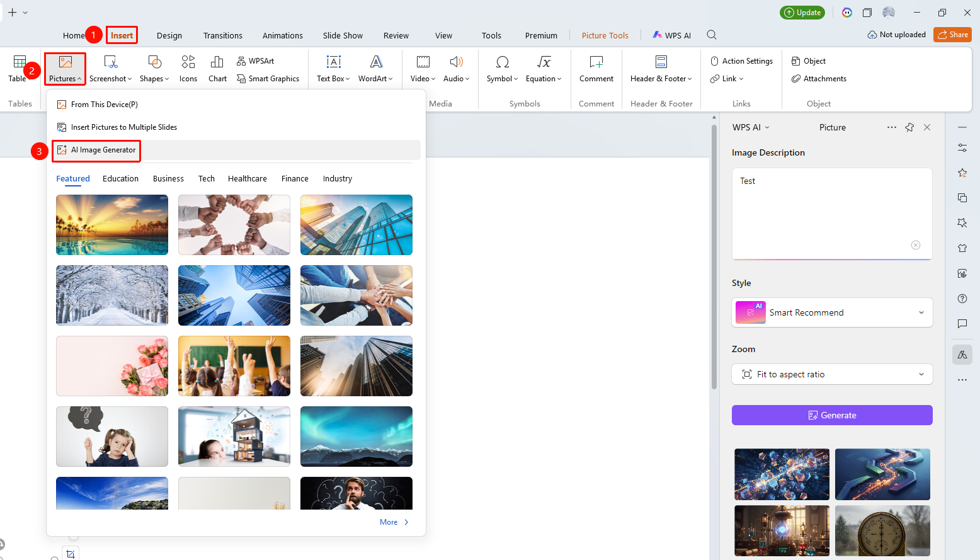The image size is (980, 560).
Task: Switch to the Design tab
Action: 169,36
